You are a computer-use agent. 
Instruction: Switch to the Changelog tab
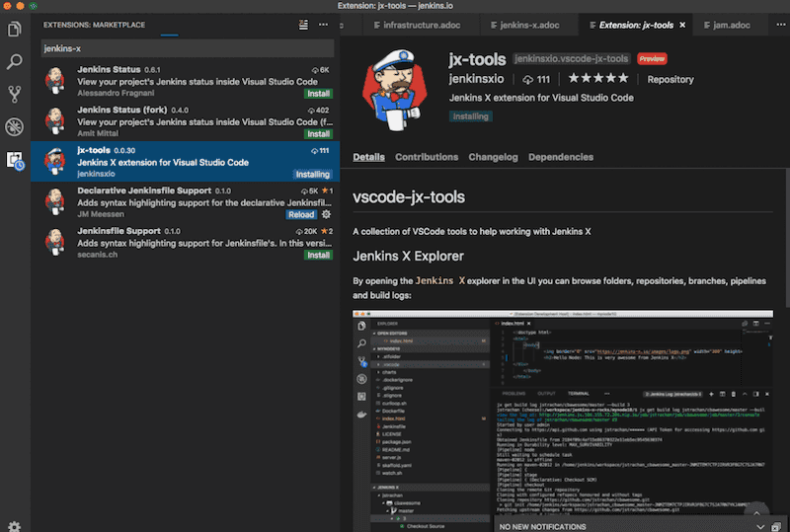pyautogui.click(x=493, y=157)
